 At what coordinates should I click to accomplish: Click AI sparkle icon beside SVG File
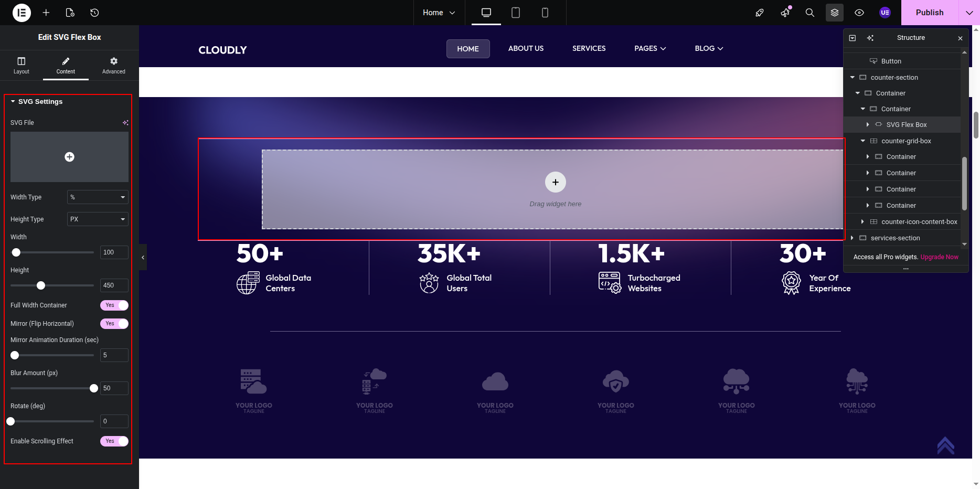pos(125,123)
